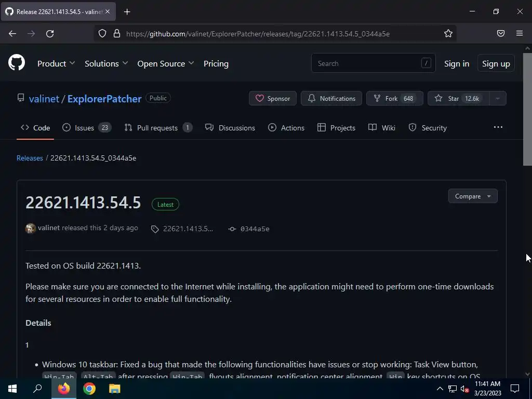The height and width of the screenshot is (399, 532).
Task: Open File Explorer from the taskbar
Action: click(115, 389)
